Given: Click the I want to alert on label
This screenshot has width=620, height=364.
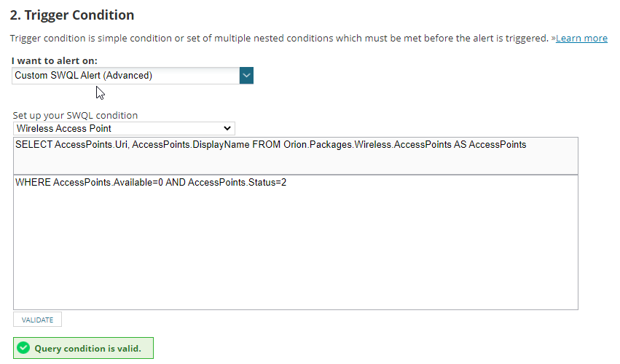Looking at the screenshot, I should (54, 61).
